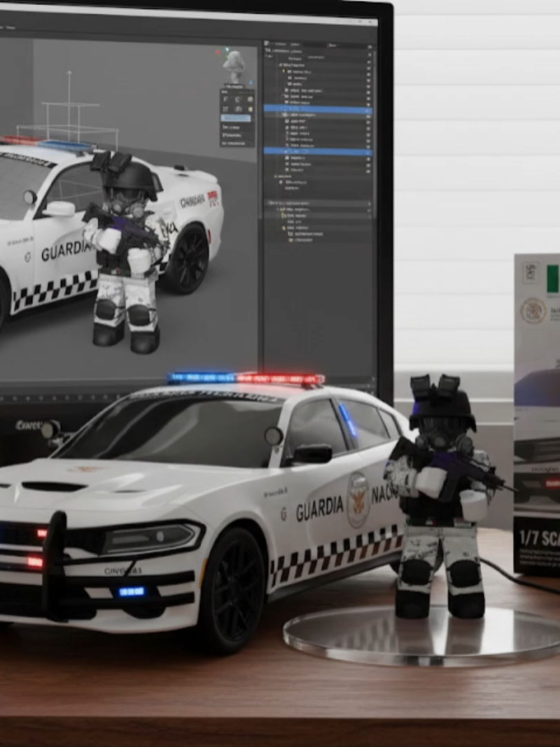Click the green axis dot on navigation gizmo
This screenshot has height=747, width=560.
(x=227, y=49)
